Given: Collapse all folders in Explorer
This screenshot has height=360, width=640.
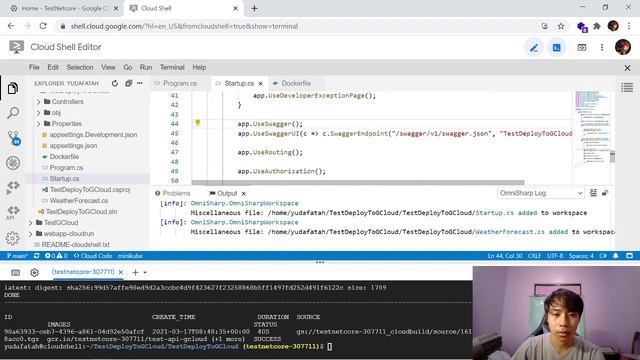Looking at the screenshot, I should pyautogui.click(x=129, y=83).
